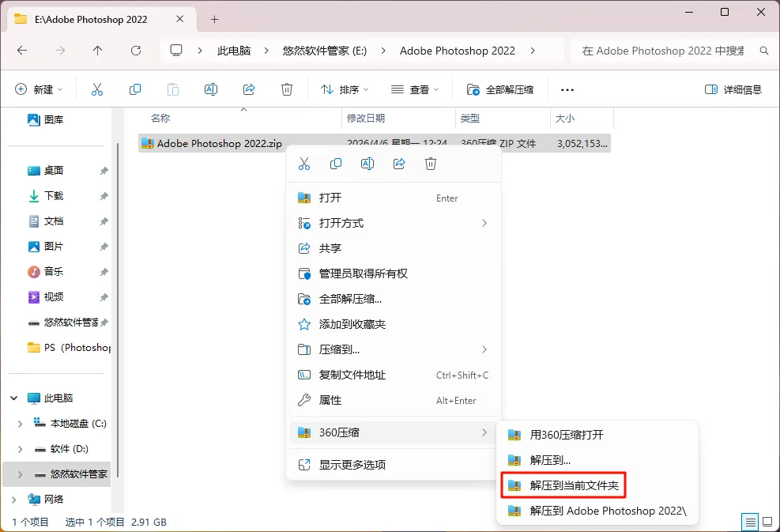Image resolution: width=780 pixels, height=532 pixels.
Task: Select 添加到收藏夹 menu item
Action: click(x=394, y=324)
